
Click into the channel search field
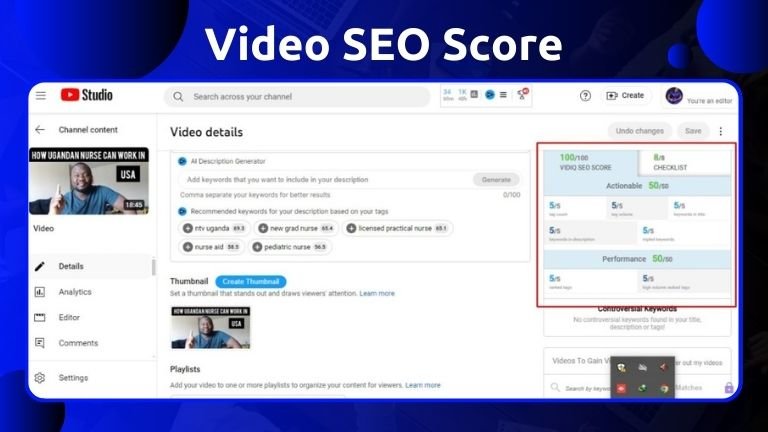[300, 97]
